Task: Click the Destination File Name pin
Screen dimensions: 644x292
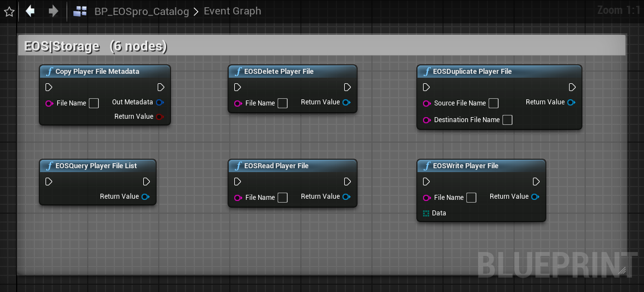Action: [x=427, y=120]
